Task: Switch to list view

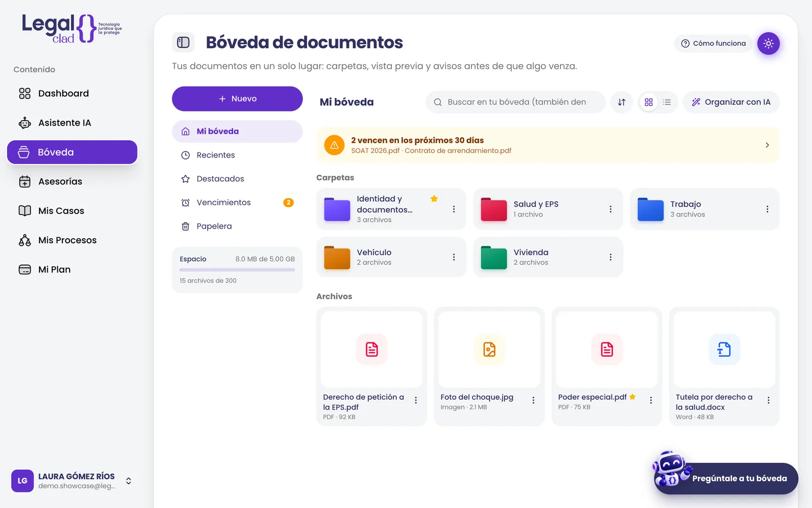Action: pos(667,102)
